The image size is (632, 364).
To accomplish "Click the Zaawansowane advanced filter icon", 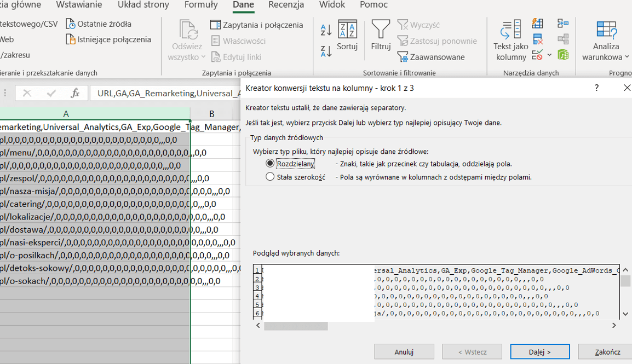I will coord(403,57).
